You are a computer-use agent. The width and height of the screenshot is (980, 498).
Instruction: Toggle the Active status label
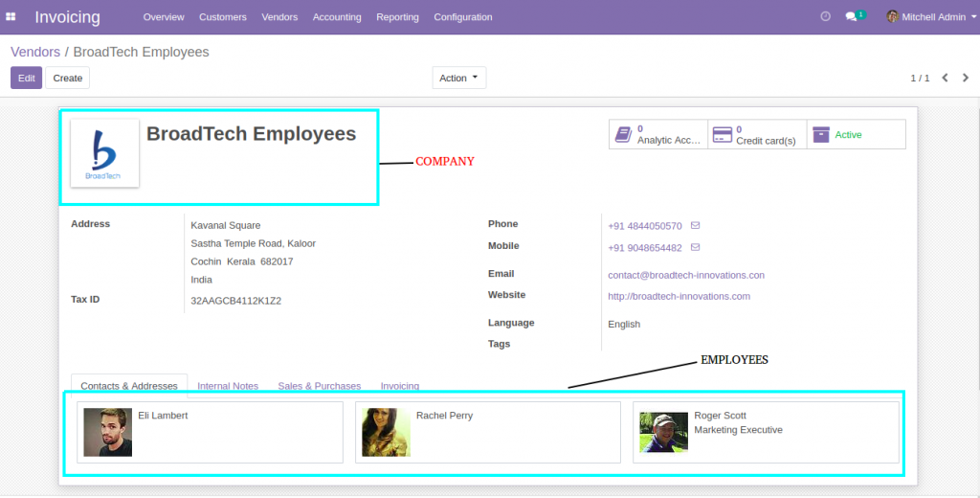click(848, 134)
